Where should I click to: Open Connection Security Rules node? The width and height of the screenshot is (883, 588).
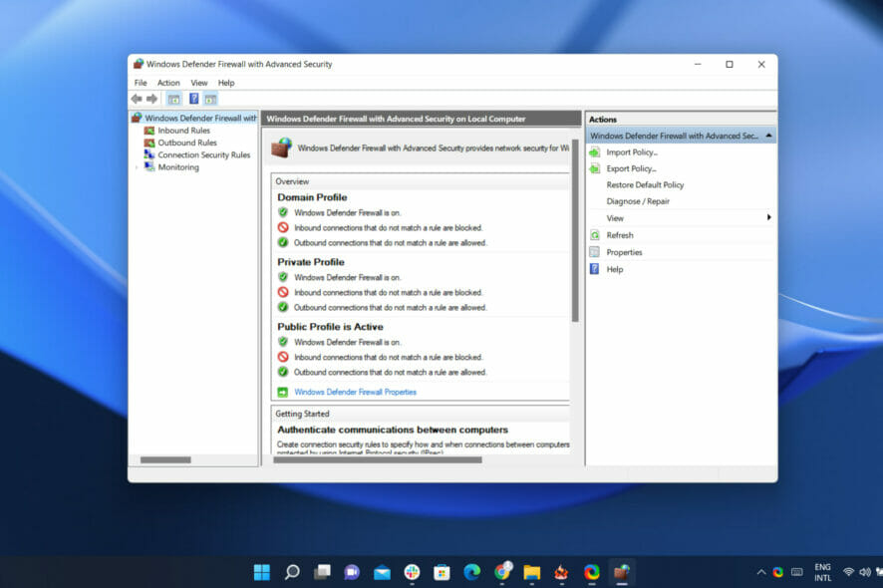click(204, 154)
